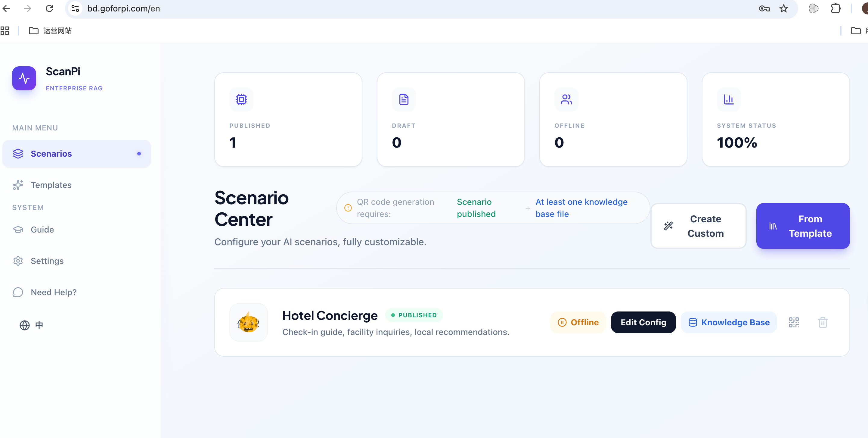Toggle the Offline status of Hotel Concierge
Viewport: 868px width, 438px height.
click(578, 322)
